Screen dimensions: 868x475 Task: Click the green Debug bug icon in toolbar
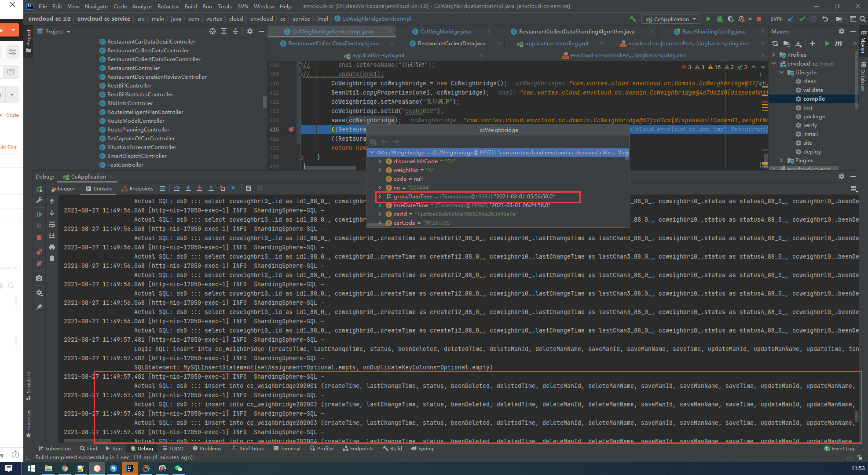[720, 19]
